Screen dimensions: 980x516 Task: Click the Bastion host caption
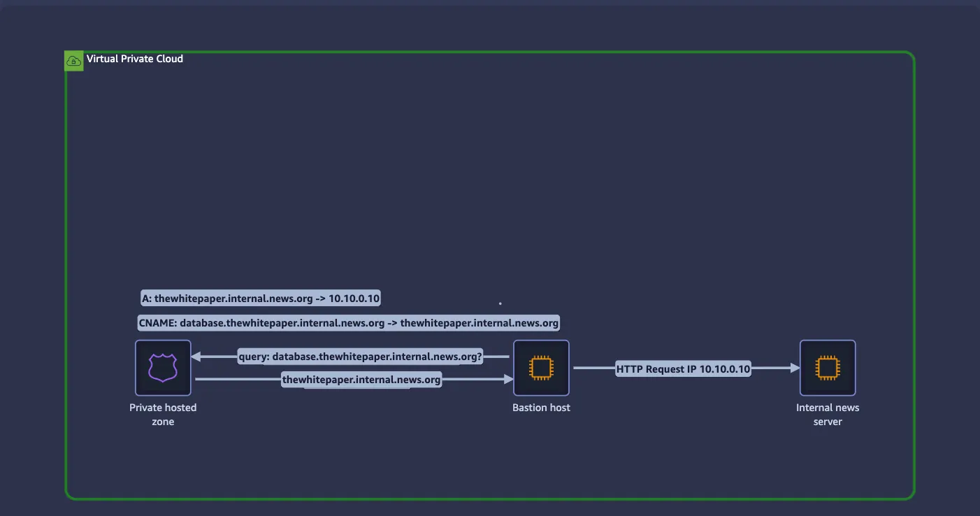(541, 408)
